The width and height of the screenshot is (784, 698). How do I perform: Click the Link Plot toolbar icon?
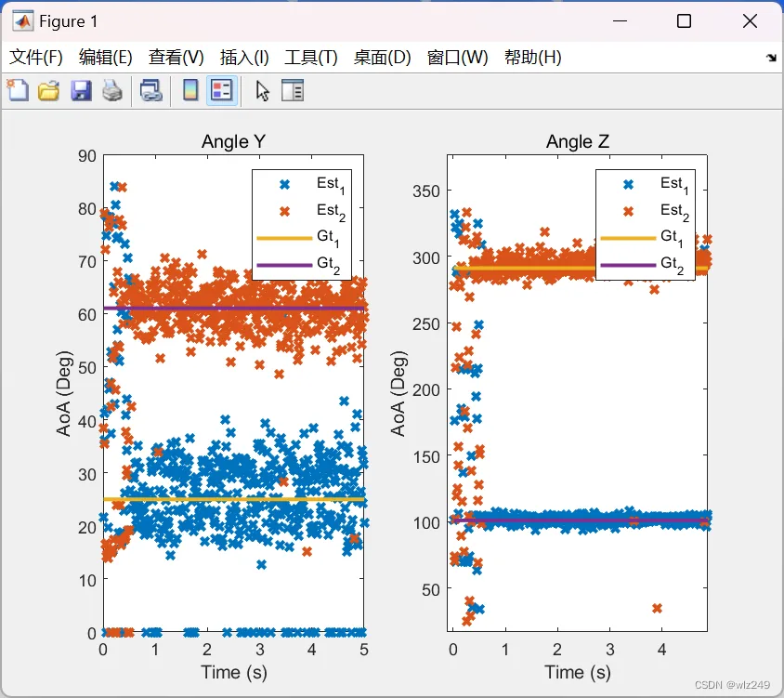pyautogui.click(x=151, y=91)
